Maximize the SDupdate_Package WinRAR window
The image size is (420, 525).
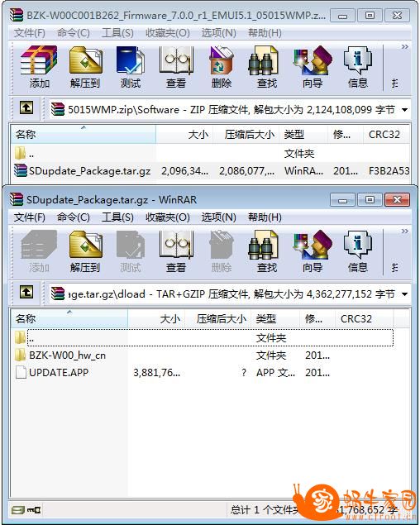pos(370,200)
